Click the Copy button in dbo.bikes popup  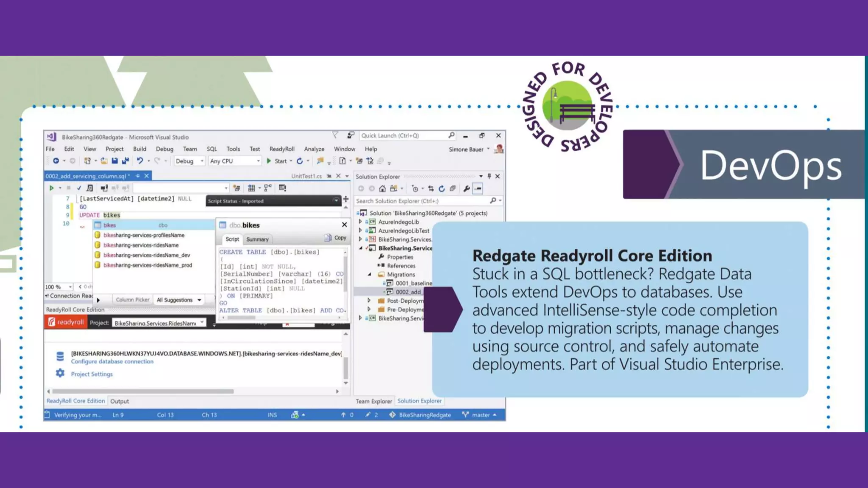pyautogui.click(x=335, y=238)
